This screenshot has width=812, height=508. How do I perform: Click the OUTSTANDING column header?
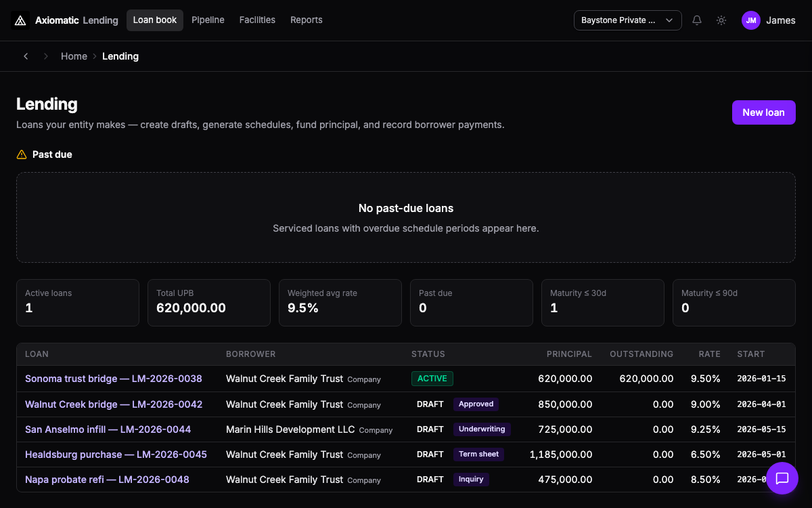[641, 354]
